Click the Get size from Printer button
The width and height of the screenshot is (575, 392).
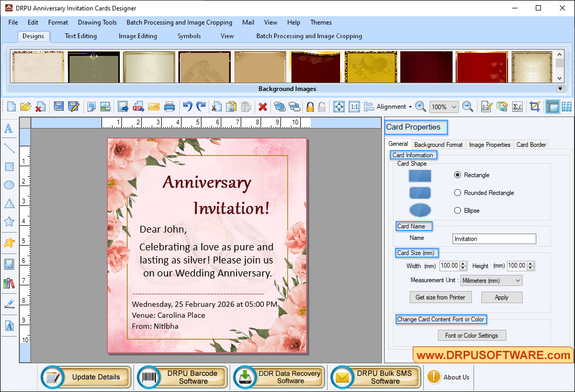tap(440, 297)
